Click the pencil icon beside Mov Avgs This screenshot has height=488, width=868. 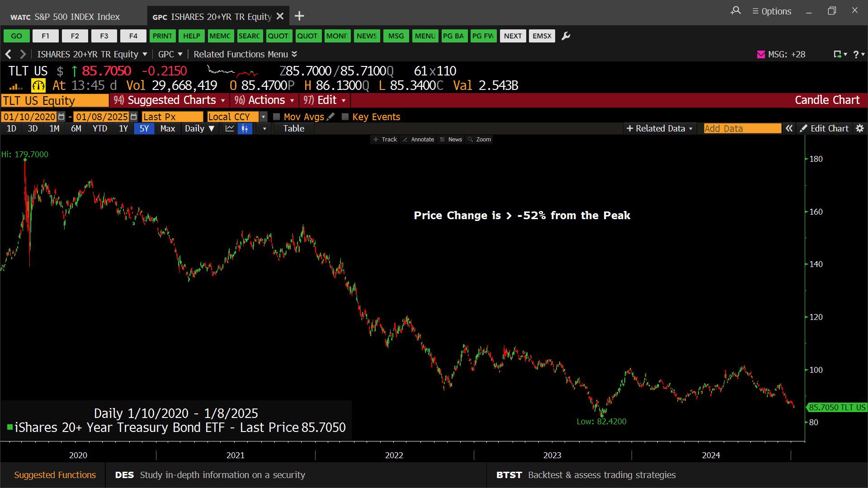click(331, 117)
